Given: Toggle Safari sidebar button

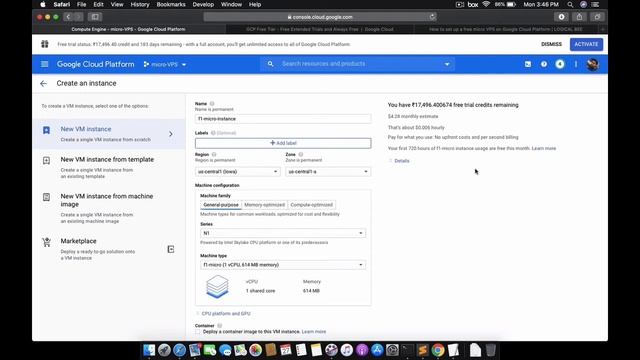Looking at the screenshot, I should 95,17.
